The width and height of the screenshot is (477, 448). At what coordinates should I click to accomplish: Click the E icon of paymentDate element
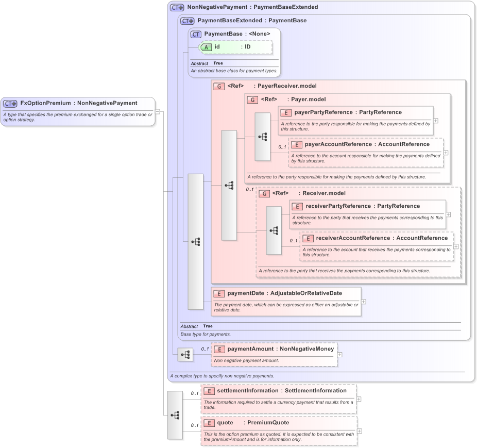pyautogui.click(x=218, y=293)
